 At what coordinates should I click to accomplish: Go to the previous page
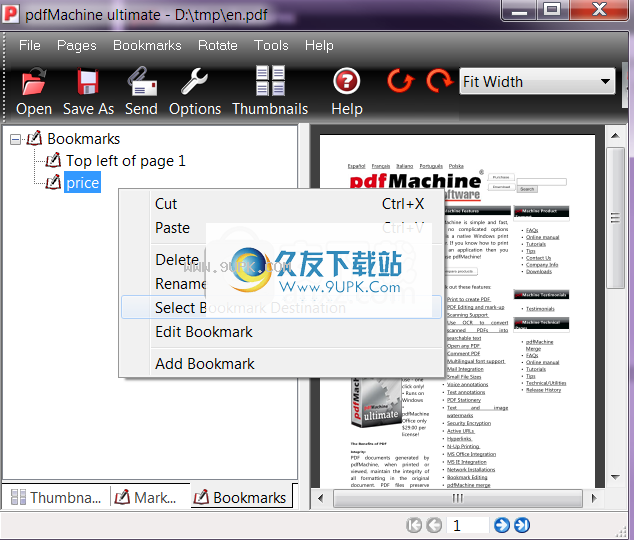point(434,525)
